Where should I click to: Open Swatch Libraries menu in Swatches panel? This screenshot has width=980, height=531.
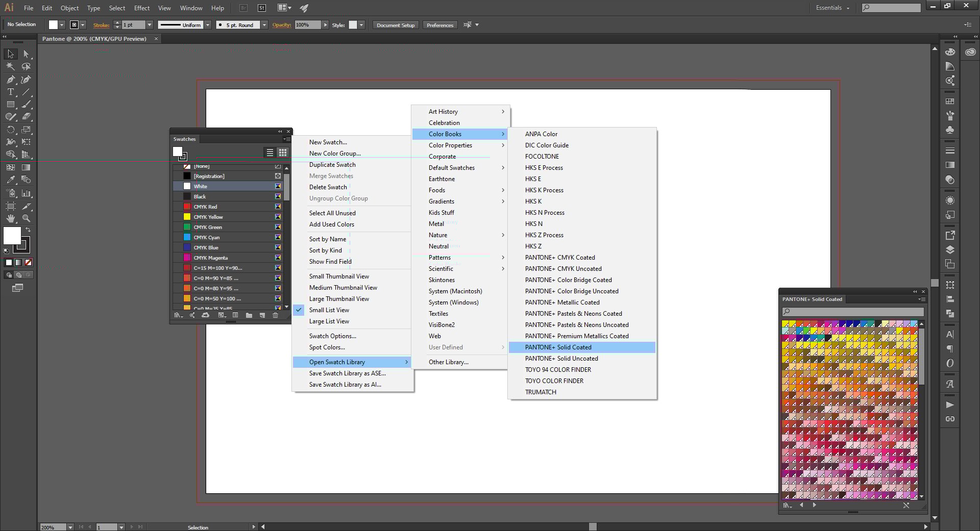[178, 315]
